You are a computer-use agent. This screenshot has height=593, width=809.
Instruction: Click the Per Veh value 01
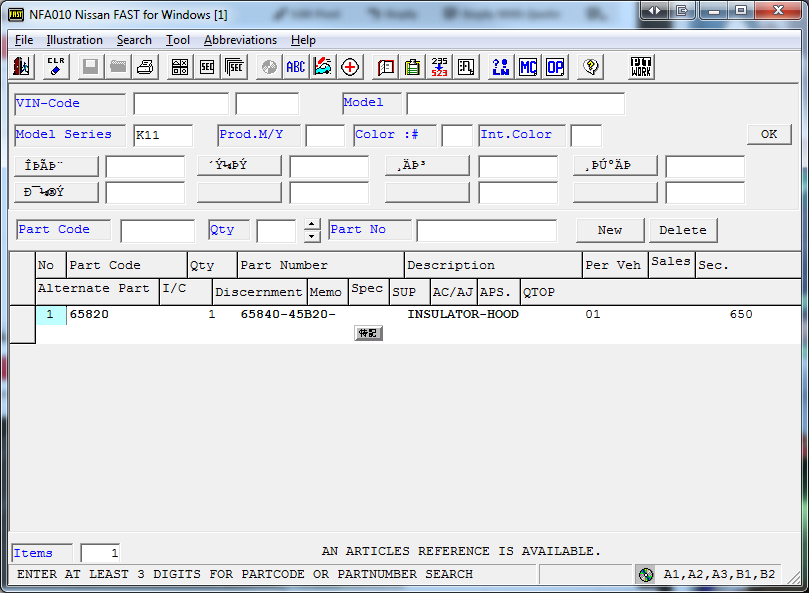pyautogui.click(x=593, y=314)
